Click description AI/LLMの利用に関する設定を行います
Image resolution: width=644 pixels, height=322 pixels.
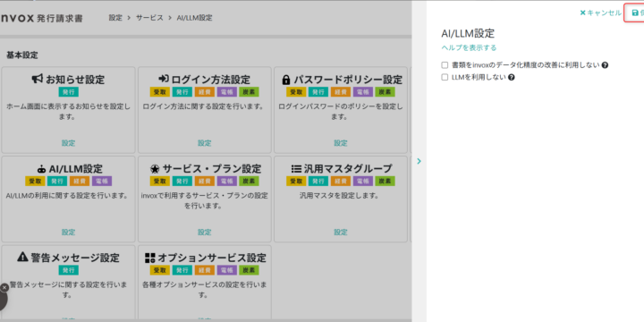(x=68, y=196)
